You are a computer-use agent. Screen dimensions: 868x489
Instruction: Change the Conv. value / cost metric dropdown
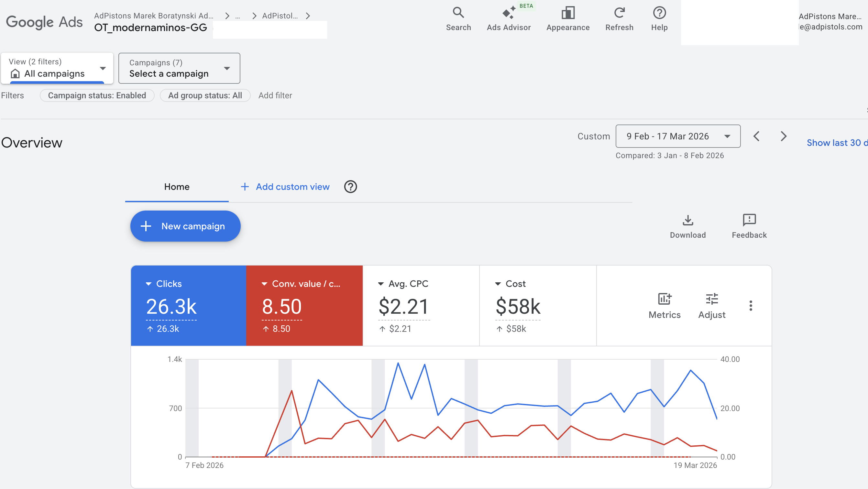pos(301,284)
